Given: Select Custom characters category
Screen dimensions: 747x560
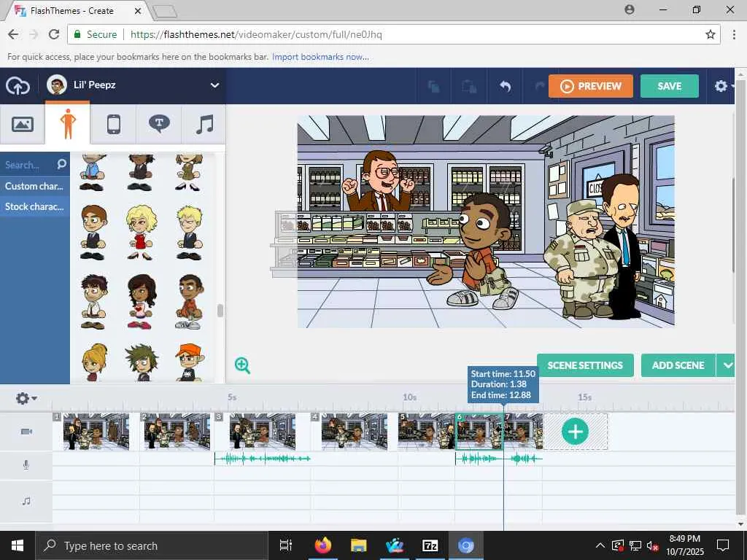Looking at the screenshot, I should (x=35, y=186).
